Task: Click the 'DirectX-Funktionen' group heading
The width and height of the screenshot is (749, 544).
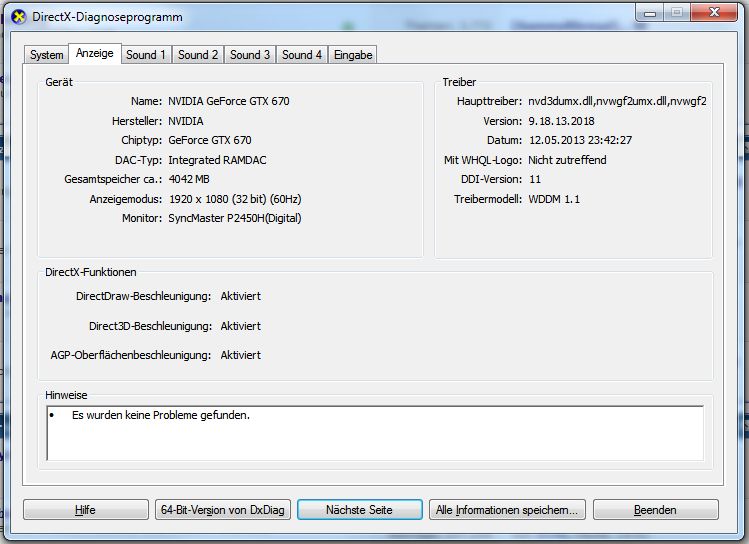Action: (x=91, y=272)
